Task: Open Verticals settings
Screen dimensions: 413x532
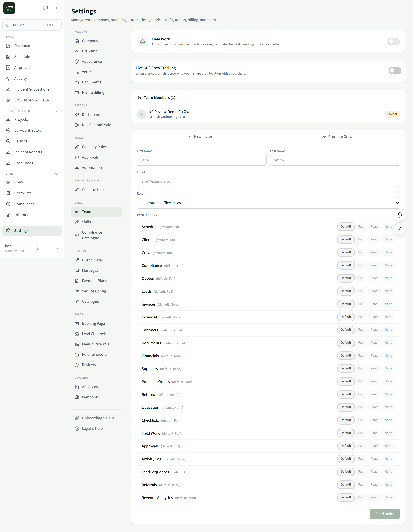Action: click(x=96, y=72)
